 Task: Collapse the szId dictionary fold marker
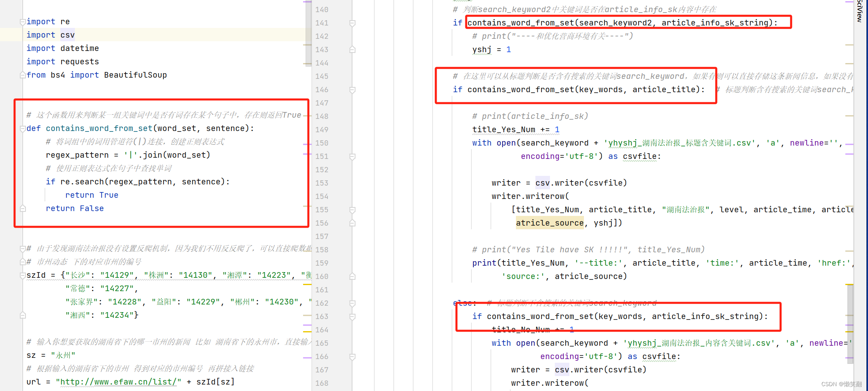[23, 275]
